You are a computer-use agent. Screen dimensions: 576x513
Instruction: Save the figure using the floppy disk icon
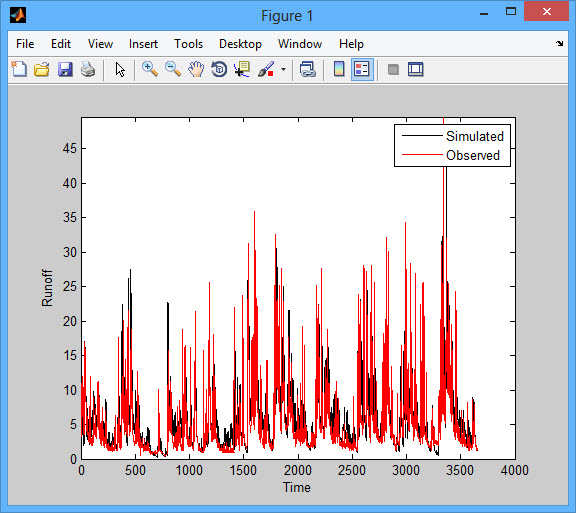pos(65,69)
